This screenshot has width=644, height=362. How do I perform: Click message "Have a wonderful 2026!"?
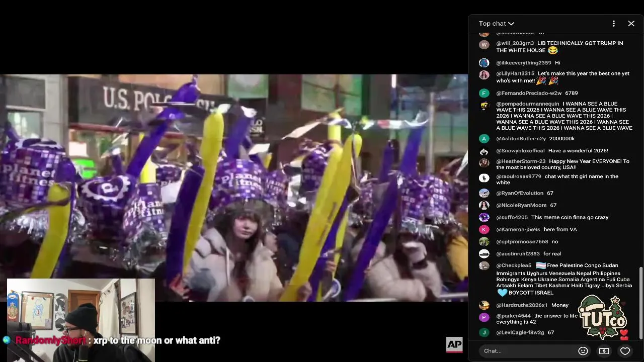click(x=578, y=151)
